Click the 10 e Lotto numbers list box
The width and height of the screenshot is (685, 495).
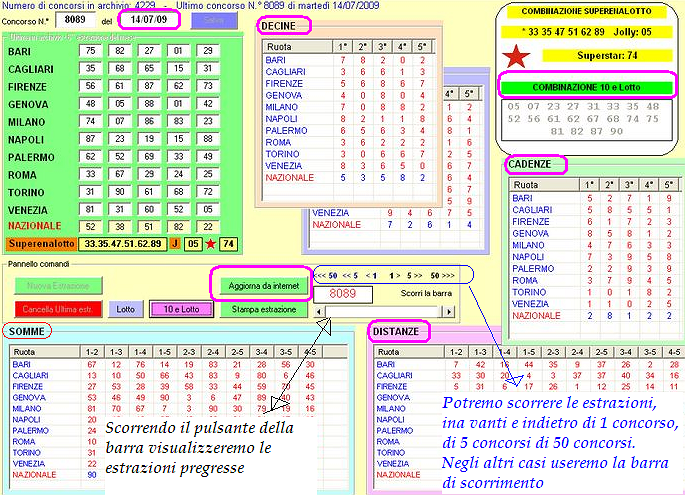click(x=586, y=120)
